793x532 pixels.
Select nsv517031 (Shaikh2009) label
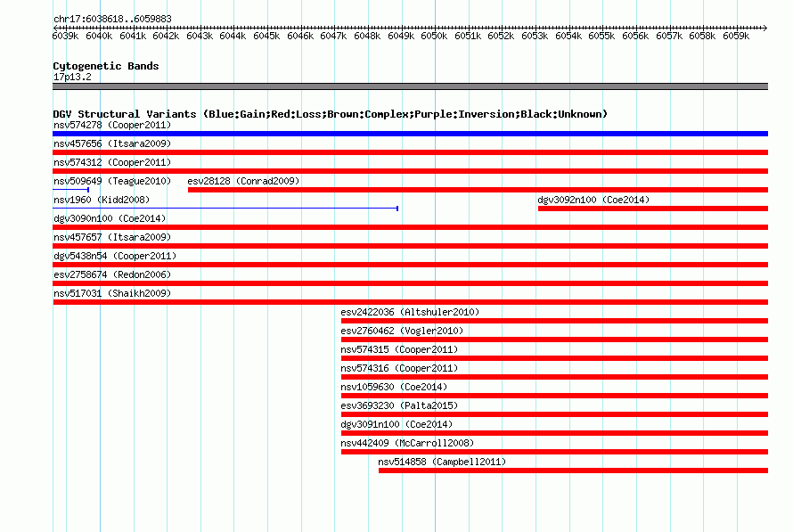[112, 293]
